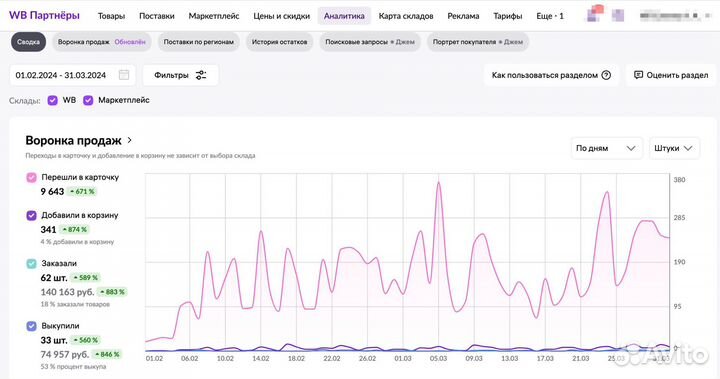Click Оценить раздел button
720x379 pixels.
671,75
